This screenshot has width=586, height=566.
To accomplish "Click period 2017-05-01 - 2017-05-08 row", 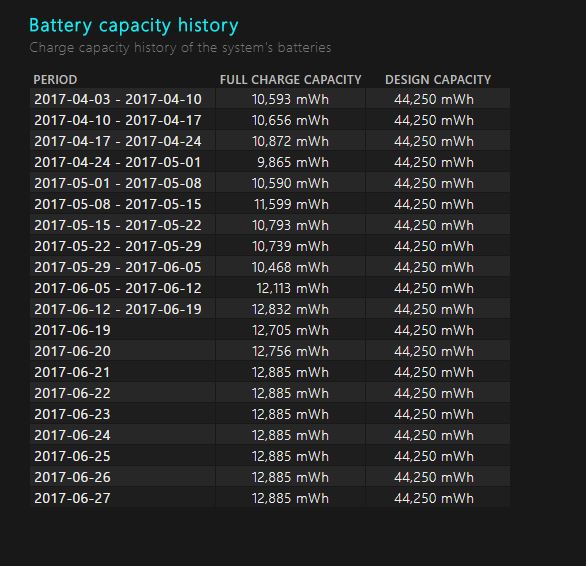I will (x=270, y=183).
